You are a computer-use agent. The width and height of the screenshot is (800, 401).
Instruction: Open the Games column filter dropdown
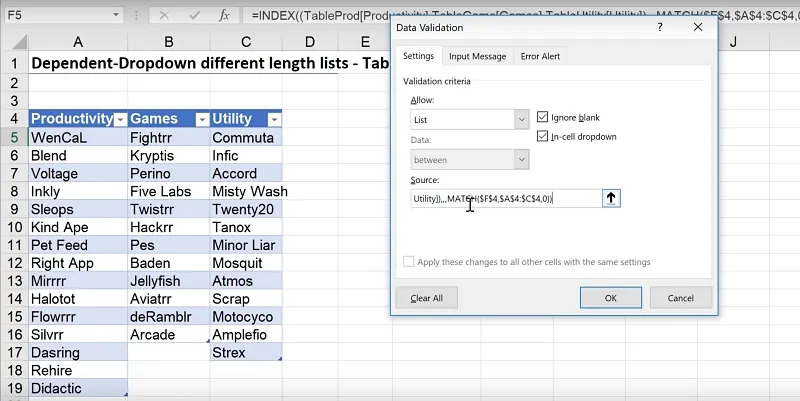click(x=200, y=119)
